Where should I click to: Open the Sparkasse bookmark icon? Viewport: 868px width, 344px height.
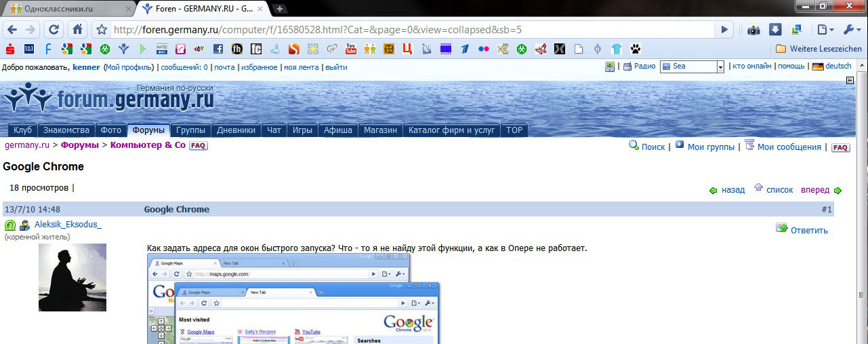[9, 49]
